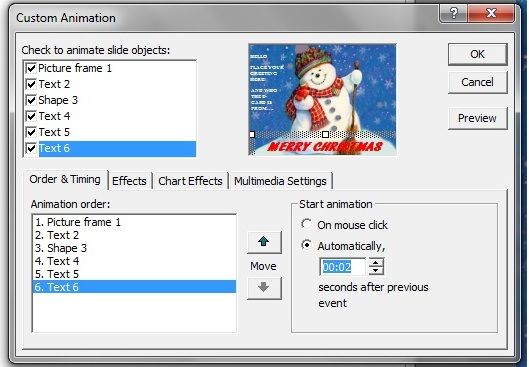Switch to the Effects tab
The width and height of the screenshot is (529, 367).
(129, 181)
